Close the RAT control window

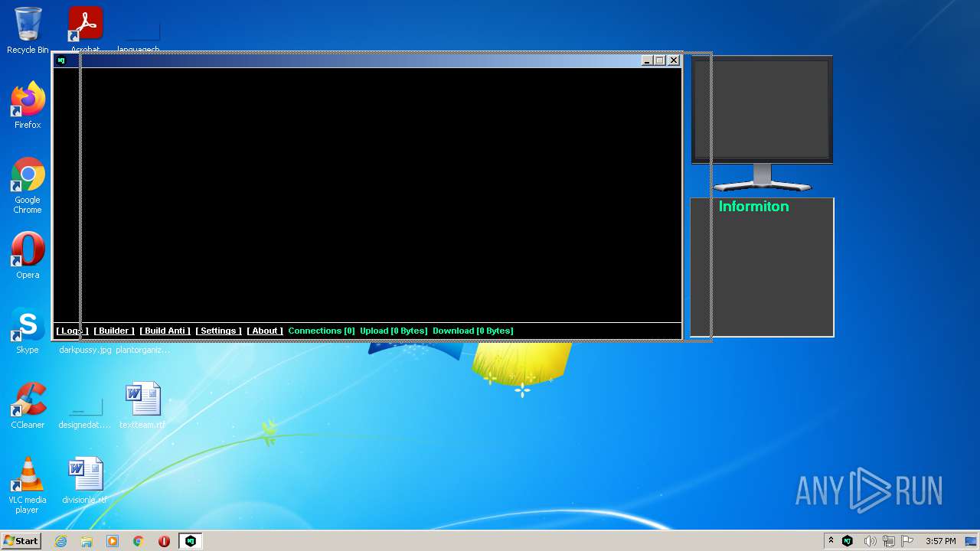pyautogui.click(x=674, y=60)
